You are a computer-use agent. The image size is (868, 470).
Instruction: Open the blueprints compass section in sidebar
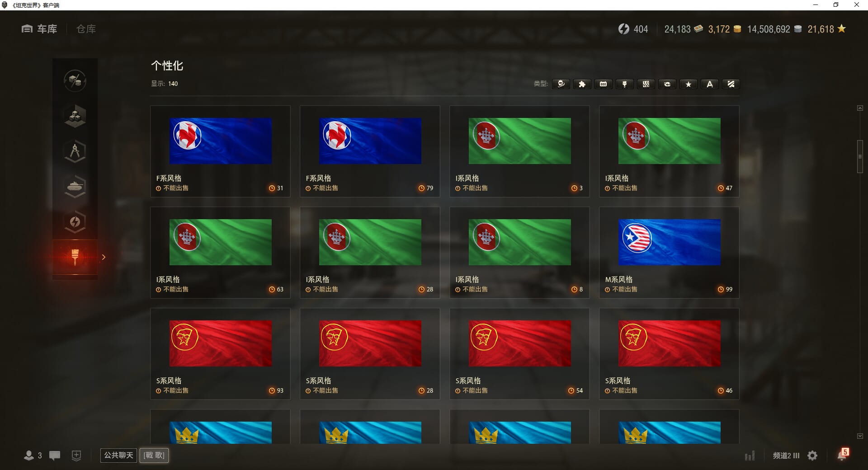pyautogui.click(x=75, y=151)
